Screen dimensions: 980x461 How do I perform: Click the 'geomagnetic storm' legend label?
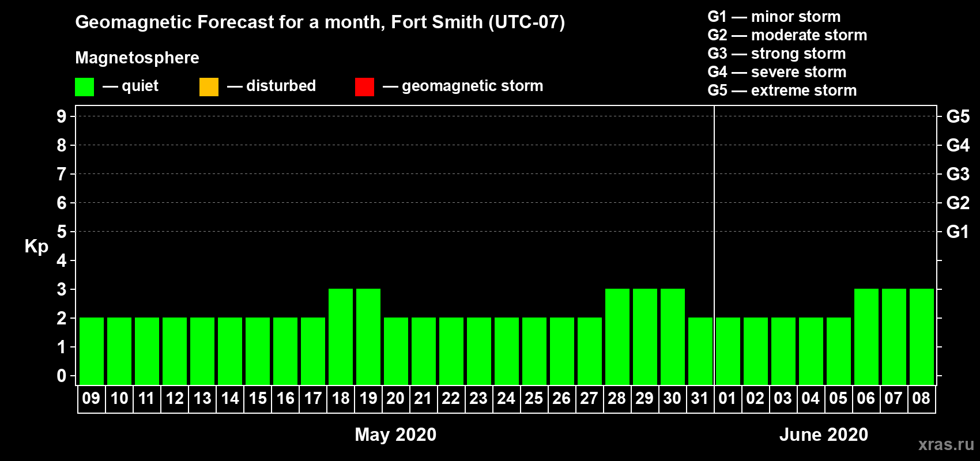click(472, 86)
